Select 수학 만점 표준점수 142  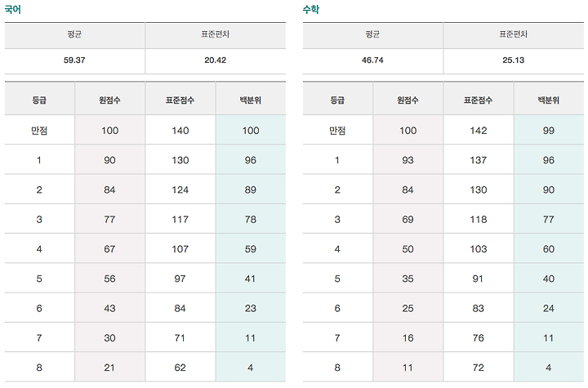pos(478,131)
